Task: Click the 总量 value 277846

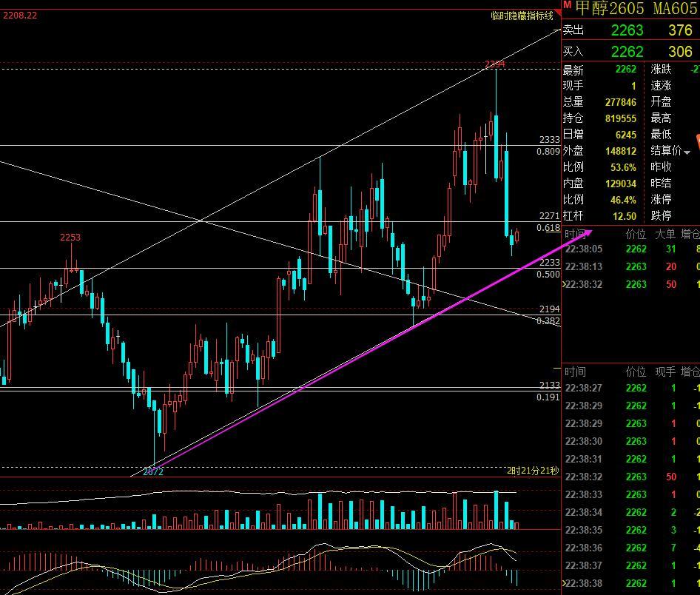Action: point(621,102)
